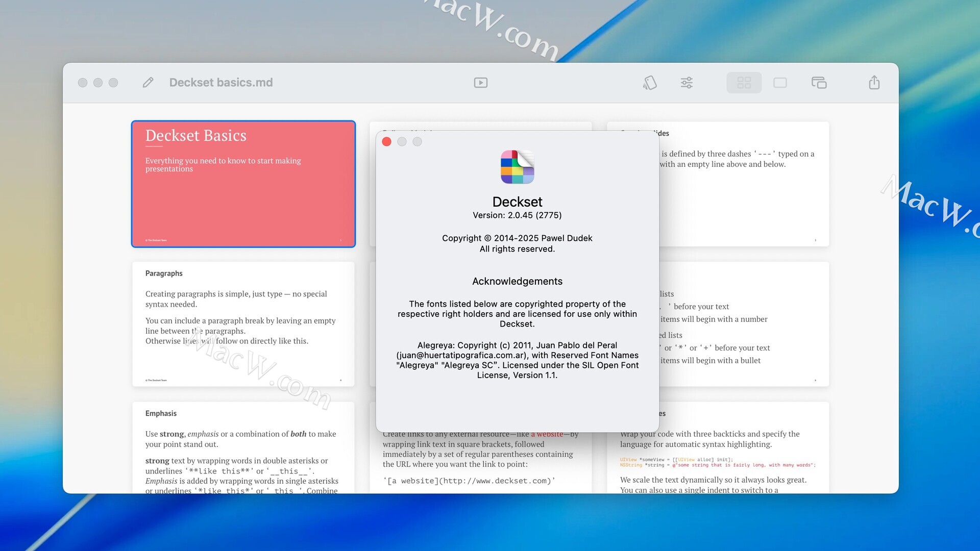Click the share export icon
The width and height of the screenshot is (980, 551).
874,83
